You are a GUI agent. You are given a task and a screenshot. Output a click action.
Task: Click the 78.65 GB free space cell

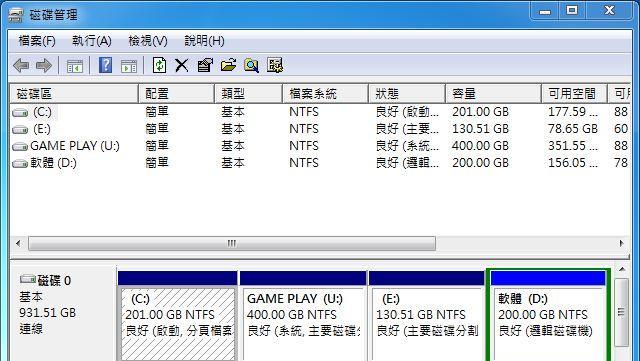pos(573,129)
